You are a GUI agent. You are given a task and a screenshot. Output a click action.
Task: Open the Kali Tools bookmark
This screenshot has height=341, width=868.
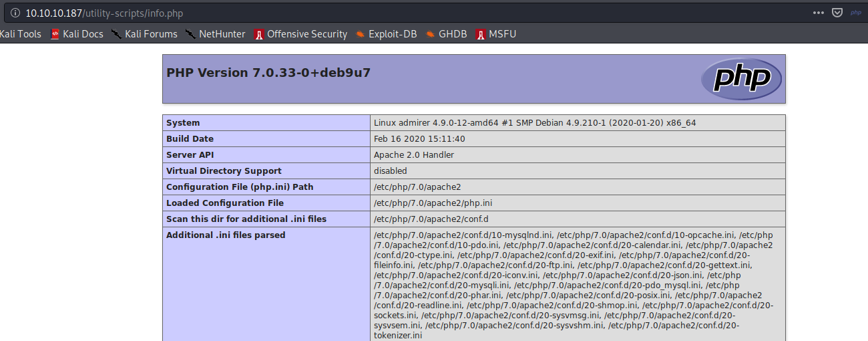pyautogui.click(x=20, y=34)
